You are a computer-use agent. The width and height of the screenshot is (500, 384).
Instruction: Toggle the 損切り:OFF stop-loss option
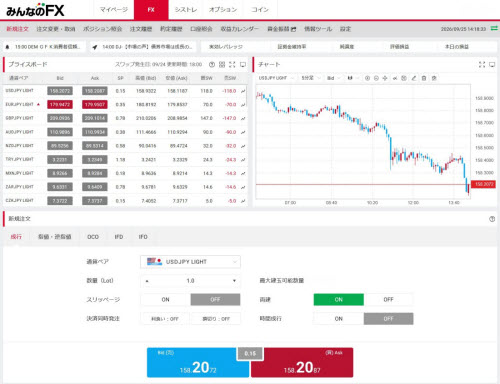click(x=216, y=319)
